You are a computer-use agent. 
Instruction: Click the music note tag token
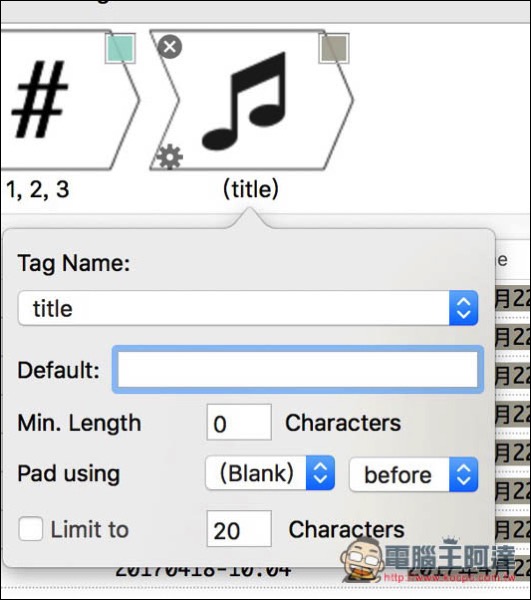coord(251,100)
